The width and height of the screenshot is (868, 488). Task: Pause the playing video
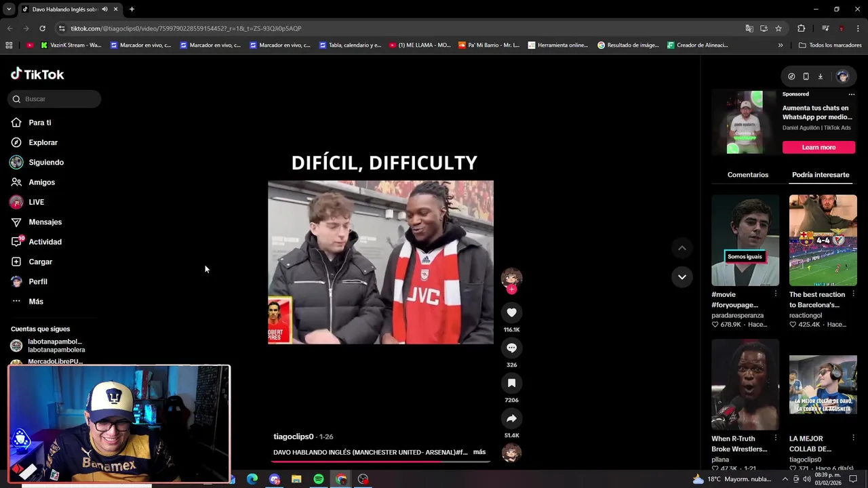[x=380, y=262]
